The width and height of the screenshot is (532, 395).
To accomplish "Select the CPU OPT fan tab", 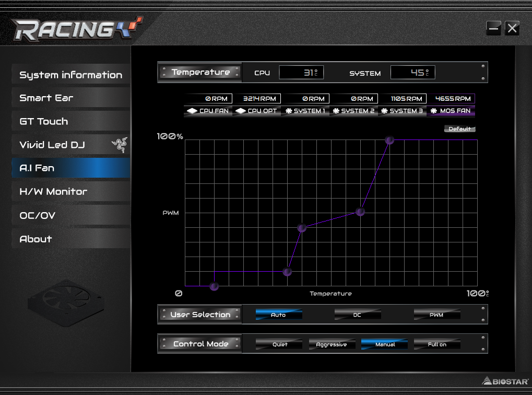I will point(256,111).
